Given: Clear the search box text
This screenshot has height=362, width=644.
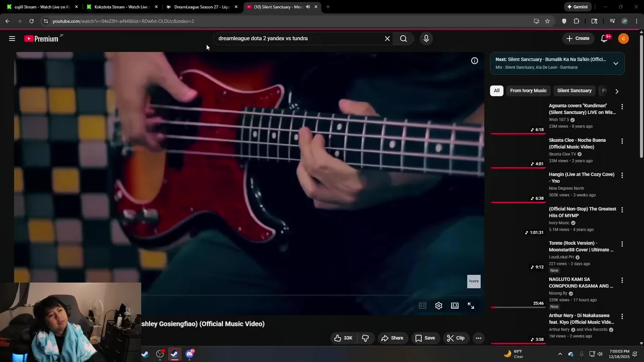Looking at the screenshot, I should (x=387, y=39).
